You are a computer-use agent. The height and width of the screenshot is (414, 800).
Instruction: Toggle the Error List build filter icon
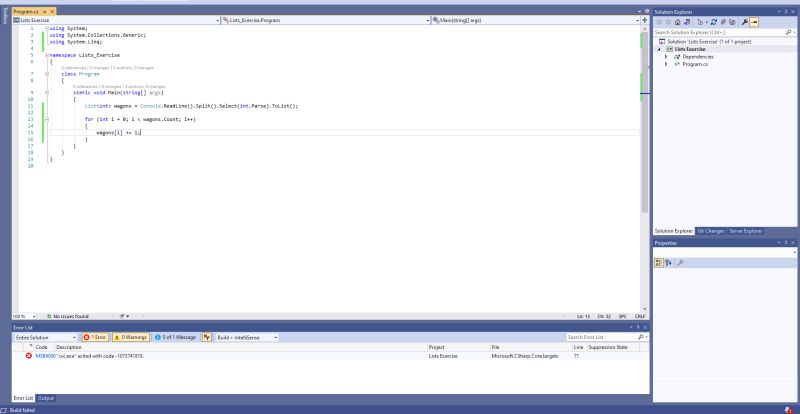(207, 337)
